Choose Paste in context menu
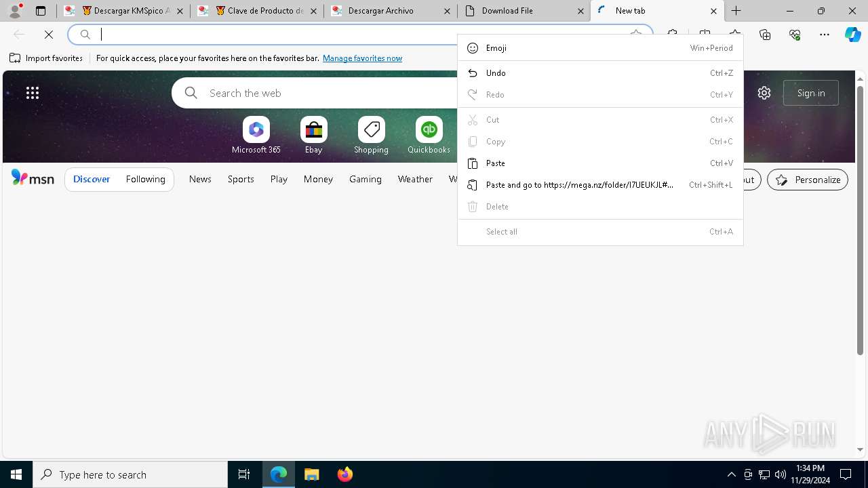 (600, 163)
